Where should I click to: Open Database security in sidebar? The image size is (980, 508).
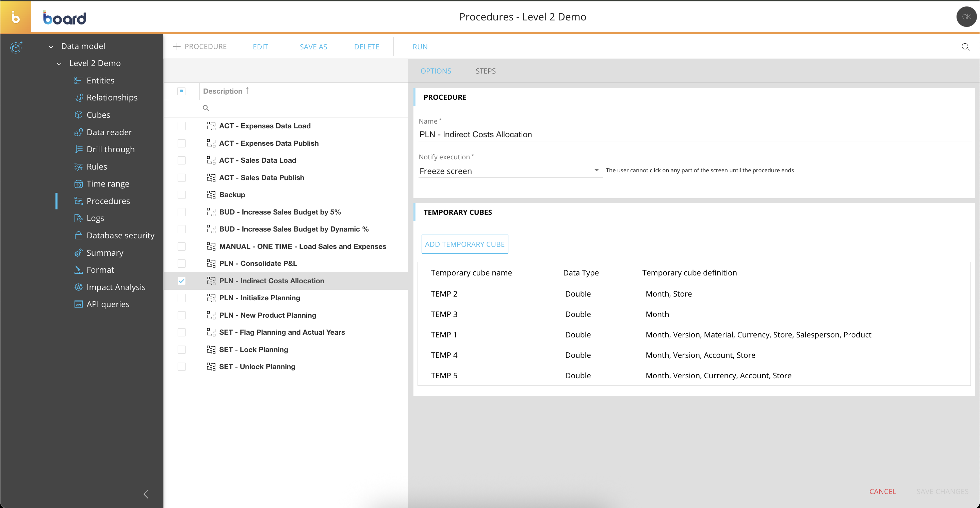point(120,235)
